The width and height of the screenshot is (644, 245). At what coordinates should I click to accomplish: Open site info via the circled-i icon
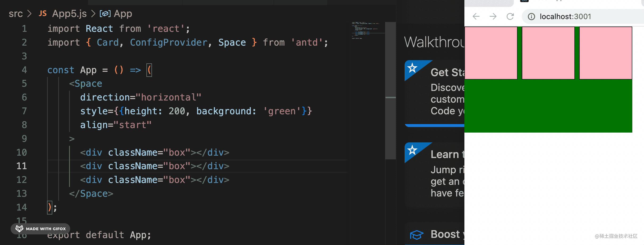532,16
